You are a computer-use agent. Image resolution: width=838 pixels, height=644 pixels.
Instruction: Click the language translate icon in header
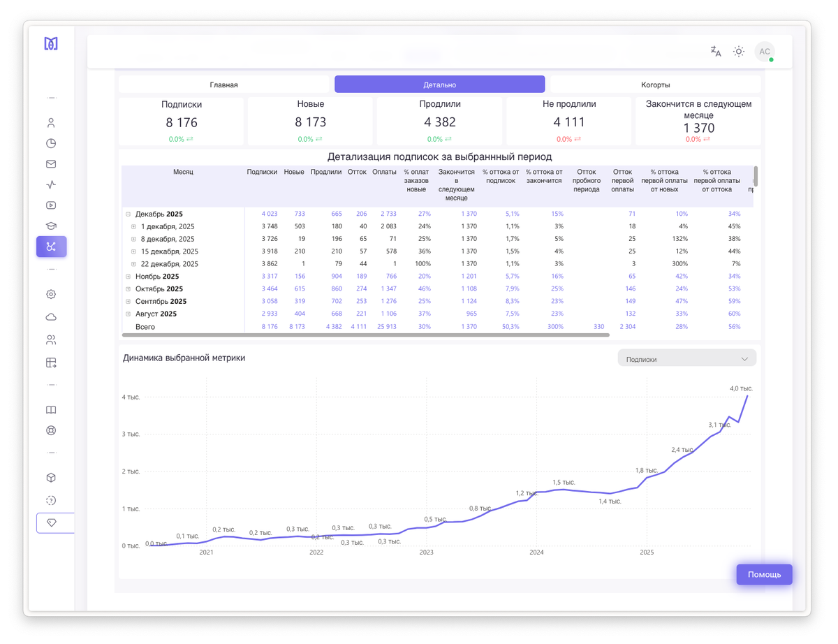(x=716, y=51)
